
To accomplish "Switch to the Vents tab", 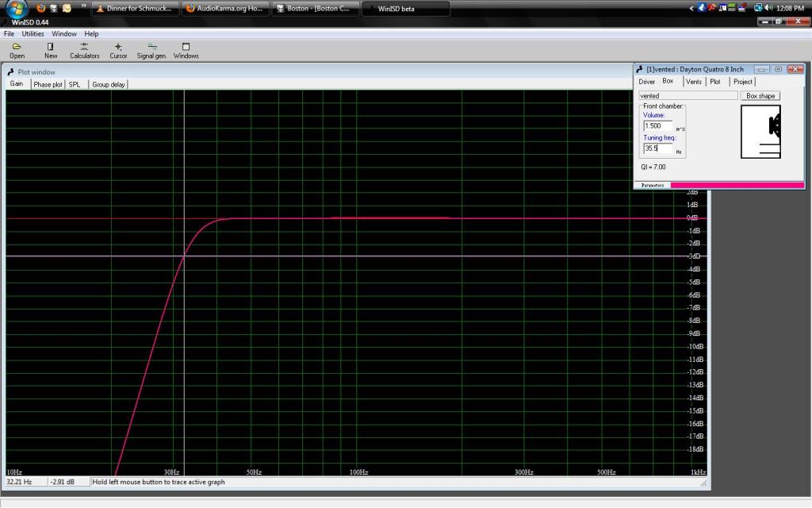I will (693, 82).
